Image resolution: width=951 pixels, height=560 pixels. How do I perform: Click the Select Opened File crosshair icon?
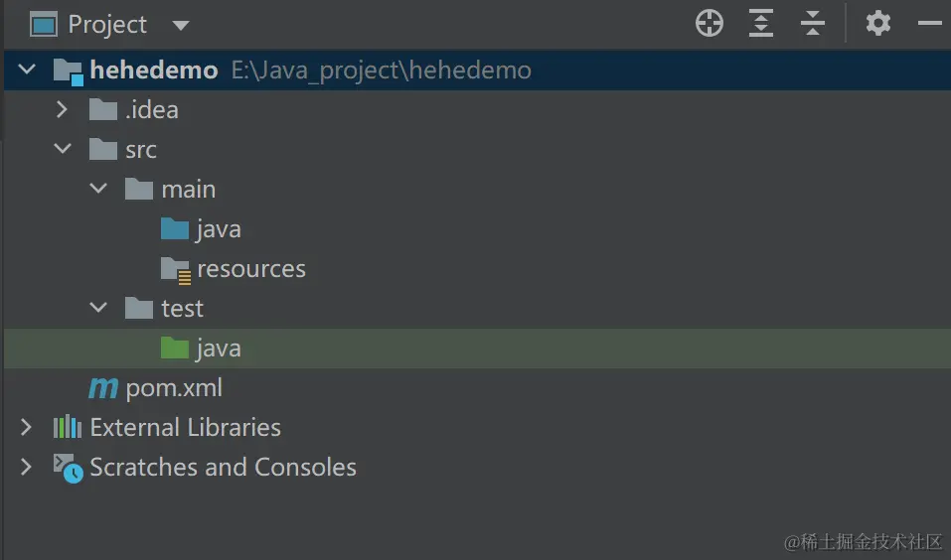pos(710,24)
